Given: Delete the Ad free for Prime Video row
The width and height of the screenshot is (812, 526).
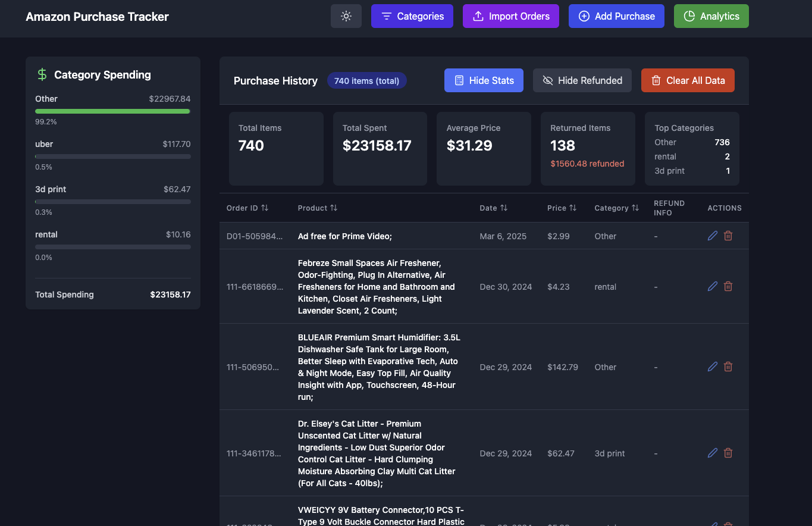Looking at the screenshot, I should tap(728, 236).
